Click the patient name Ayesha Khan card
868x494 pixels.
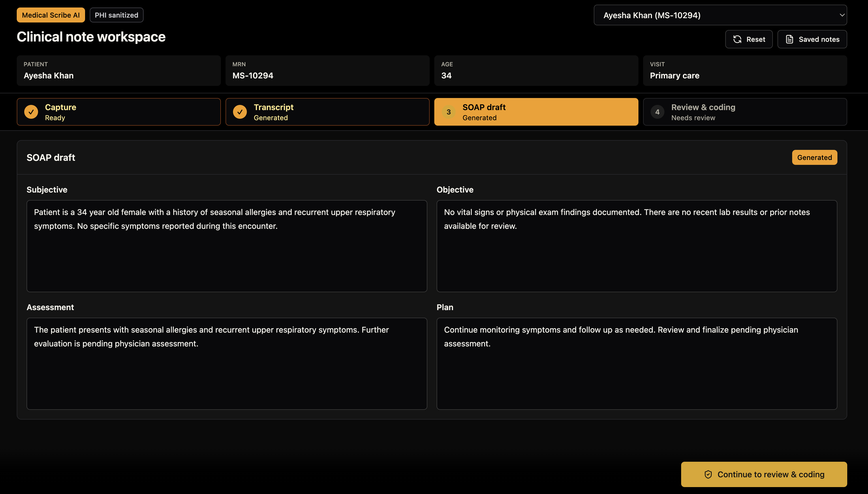point(119,71)
